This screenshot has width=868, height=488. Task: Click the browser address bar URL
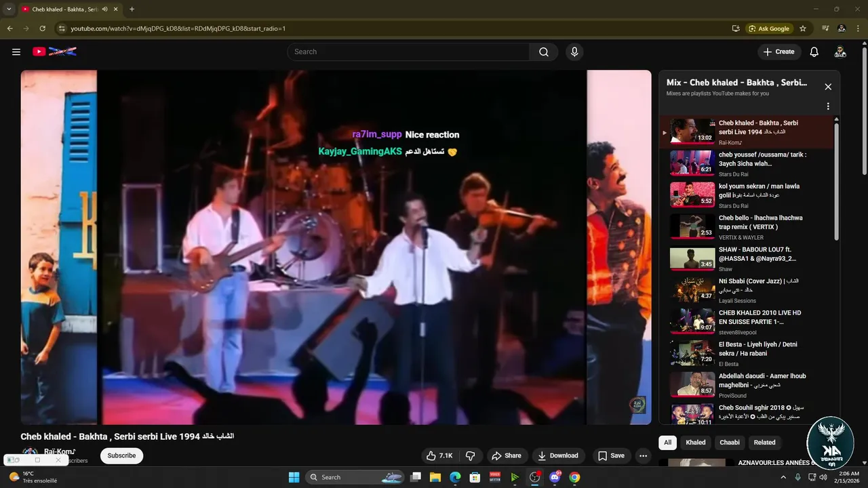178,28
